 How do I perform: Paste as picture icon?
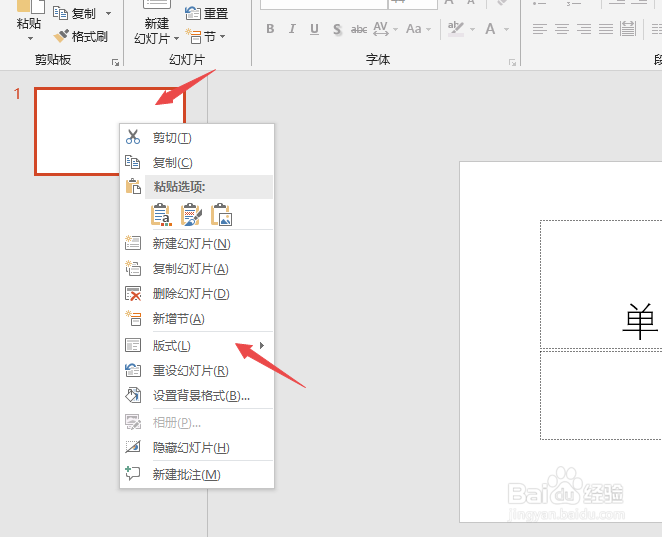click(x=222, y=214)
